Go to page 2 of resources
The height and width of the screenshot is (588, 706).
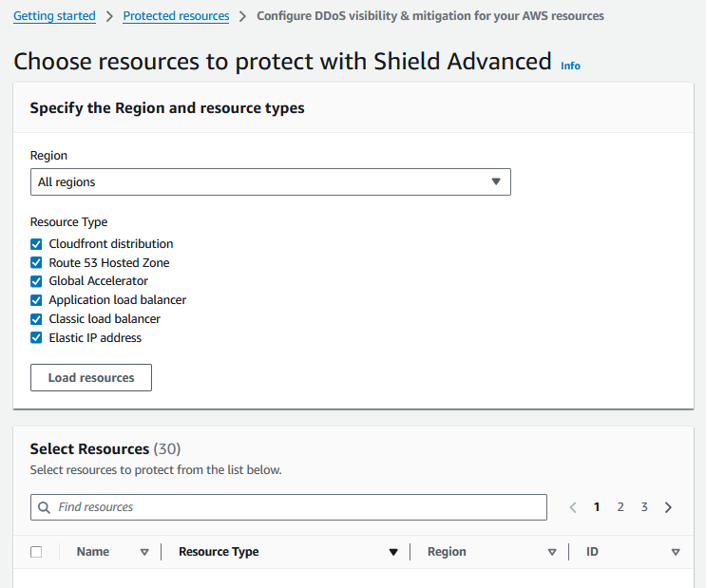[x=620, y=507]
